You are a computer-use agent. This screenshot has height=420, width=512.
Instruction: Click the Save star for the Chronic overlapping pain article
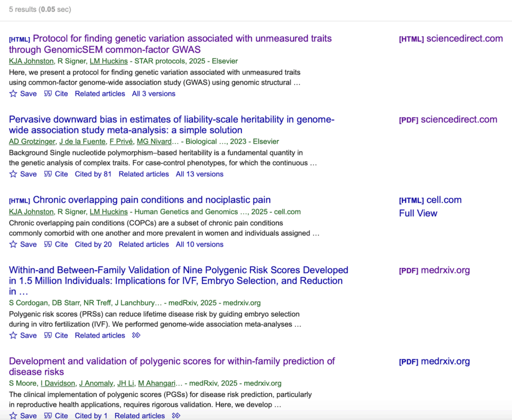coord(13,244)
